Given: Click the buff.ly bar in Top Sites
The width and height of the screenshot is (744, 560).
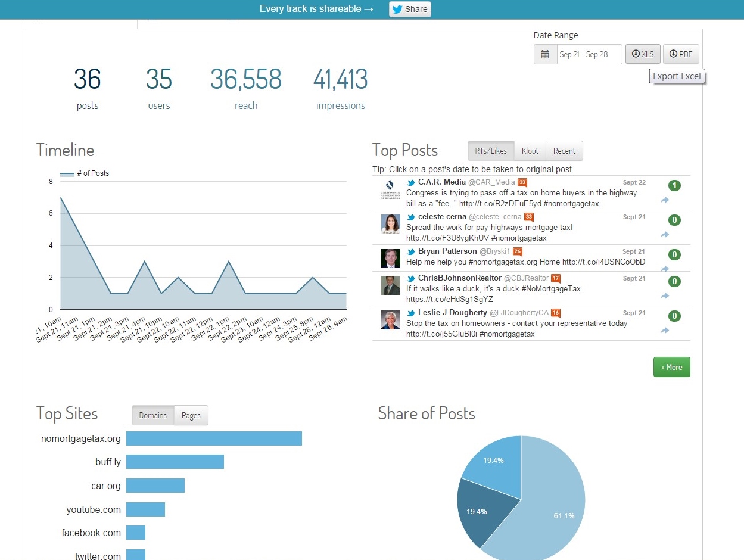Looking at the screenshot, I should [175, 462].
